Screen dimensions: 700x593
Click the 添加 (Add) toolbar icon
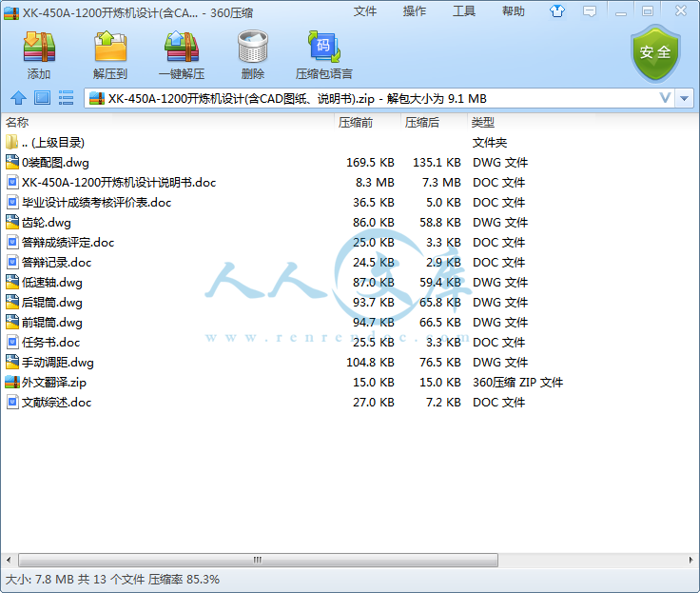tap(39, 47)
